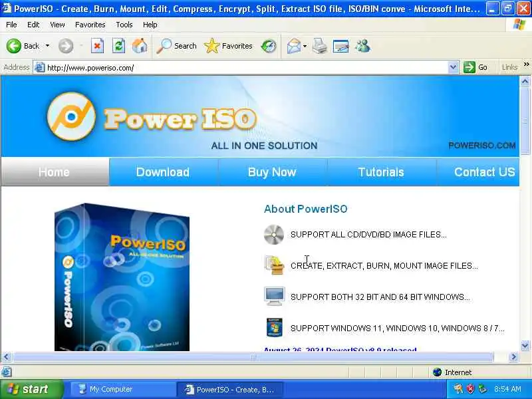The width and height of the screenshot is (532, 399).
Task: Click the folder box icon beside create extract
Action: pyautogui.click(x=274, y=265)
